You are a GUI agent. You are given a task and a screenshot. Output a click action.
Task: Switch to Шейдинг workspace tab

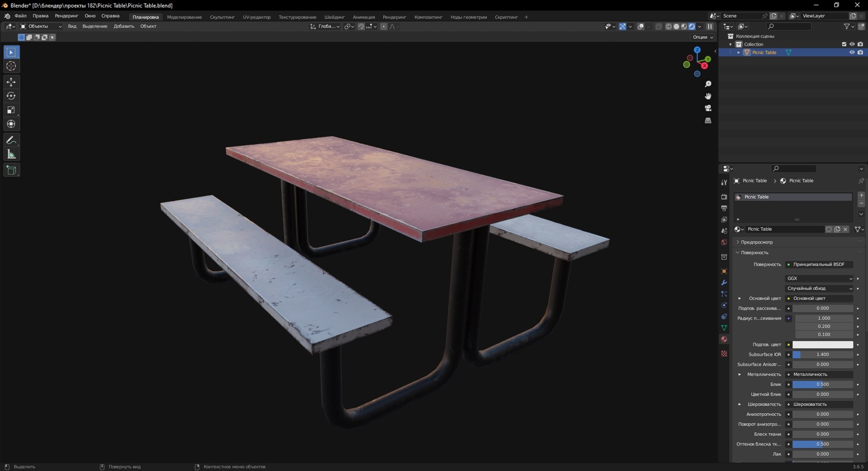coord(335,17)
